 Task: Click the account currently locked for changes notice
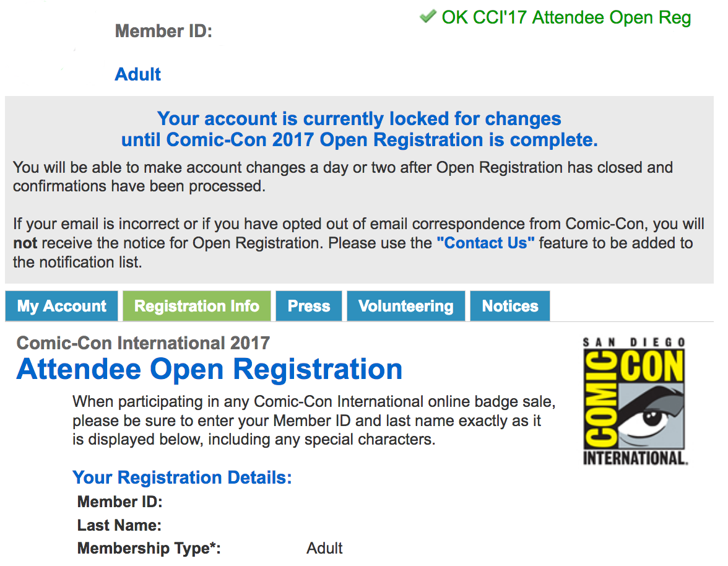coord(359,129)
